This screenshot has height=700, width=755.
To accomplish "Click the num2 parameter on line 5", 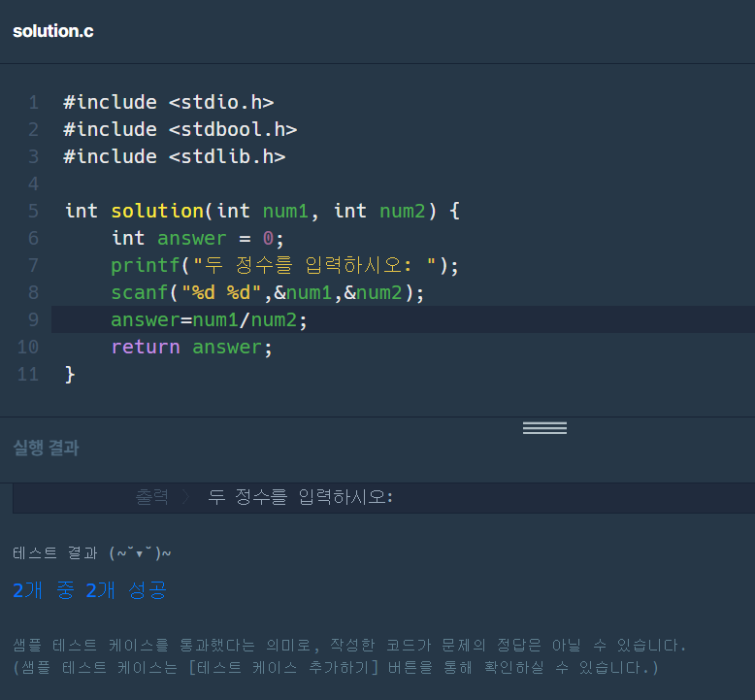I will point(403,211).
